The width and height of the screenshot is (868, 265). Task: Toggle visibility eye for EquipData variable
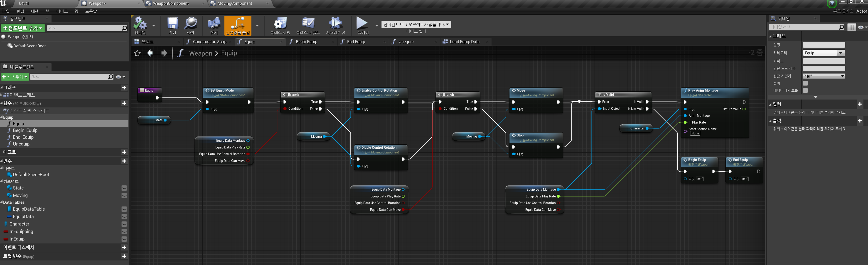coord(124,216)
